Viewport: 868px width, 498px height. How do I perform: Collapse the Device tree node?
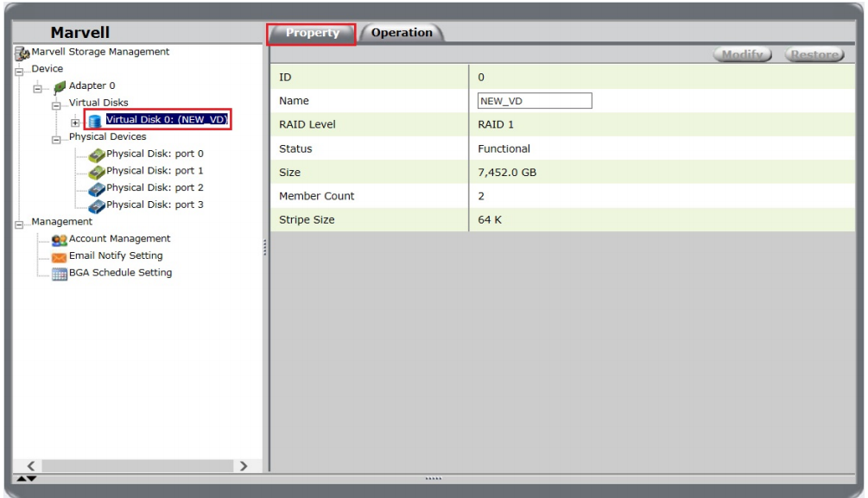[21, 70]
